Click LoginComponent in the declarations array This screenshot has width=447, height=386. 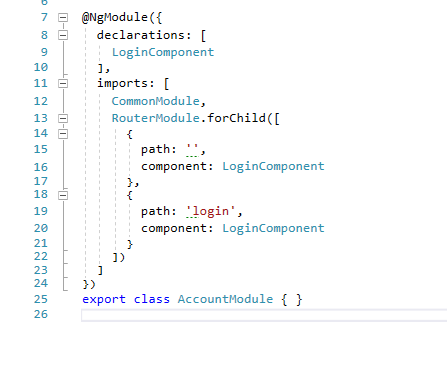point(163,52)
